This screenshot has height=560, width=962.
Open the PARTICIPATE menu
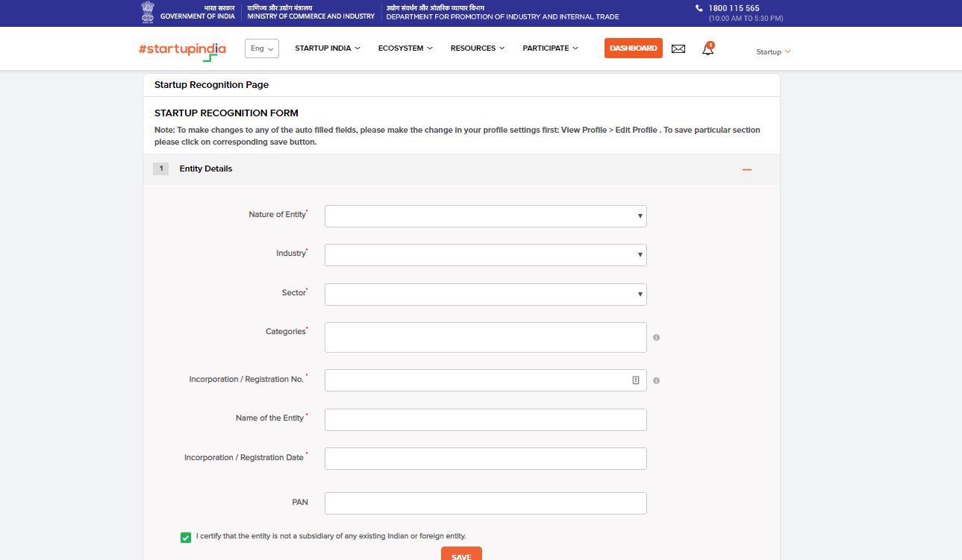[551, 48]
